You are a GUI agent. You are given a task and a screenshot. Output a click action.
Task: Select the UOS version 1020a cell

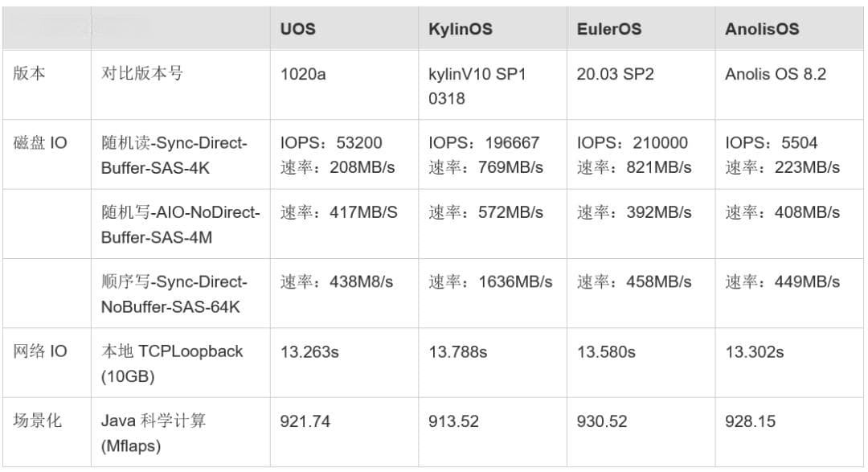(x=344, y=84)
